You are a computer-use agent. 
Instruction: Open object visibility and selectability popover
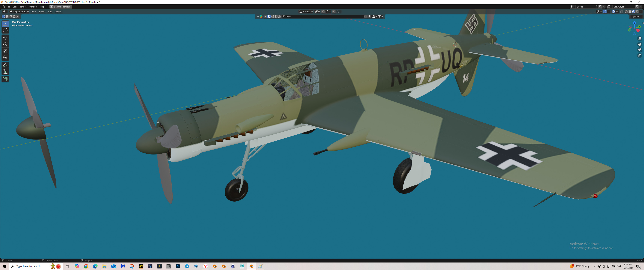[599, 12]
